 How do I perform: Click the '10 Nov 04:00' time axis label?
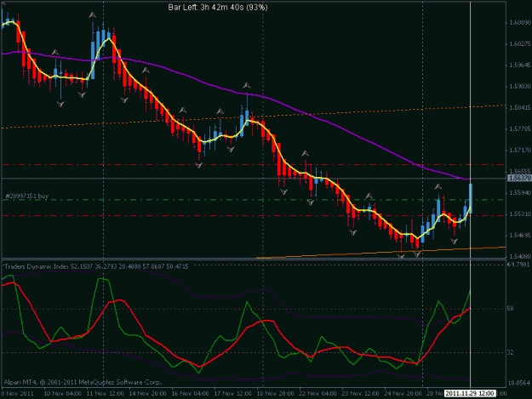pyautogui.click(x=62, y=393)
